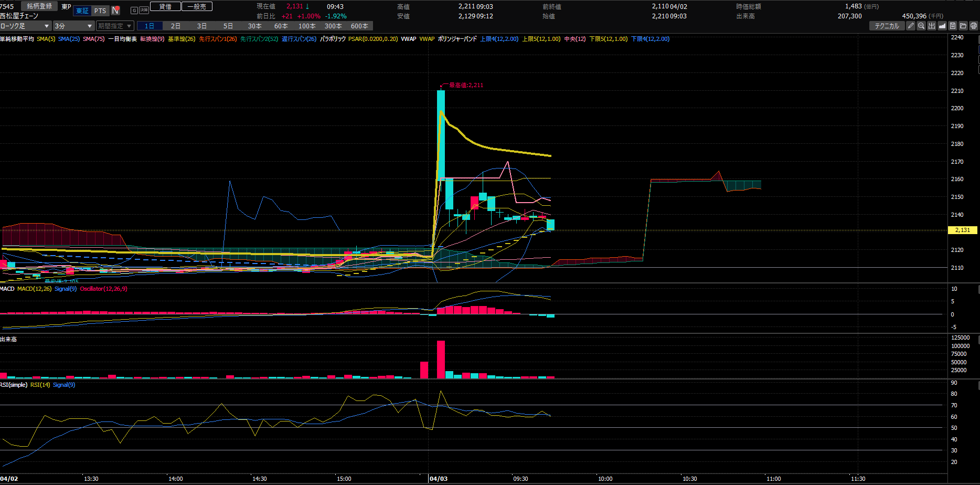
Task: Click the yellow 2,131 current price marker
Action: tap(963, 230)
